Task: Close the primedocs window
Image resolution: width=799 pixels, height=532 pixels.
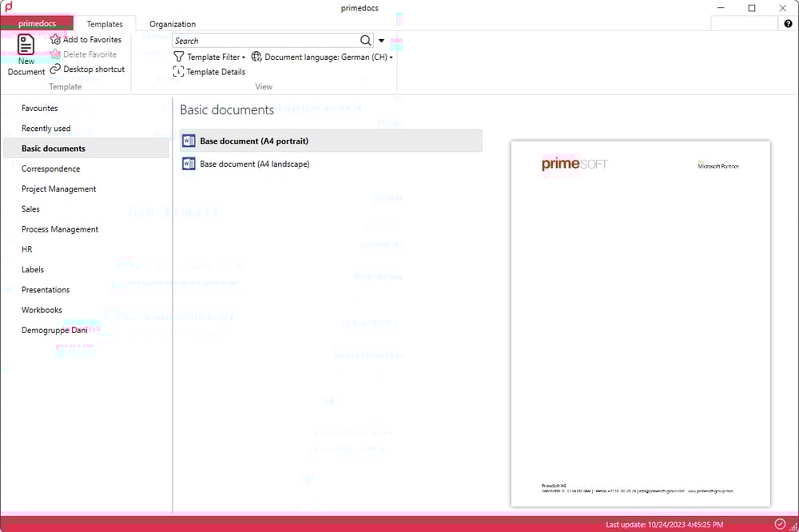Action: [x=783, y=8]
